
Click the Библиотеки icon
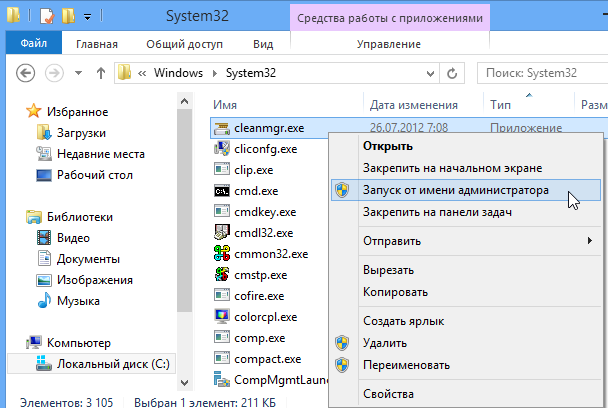[x=34, y=217]
